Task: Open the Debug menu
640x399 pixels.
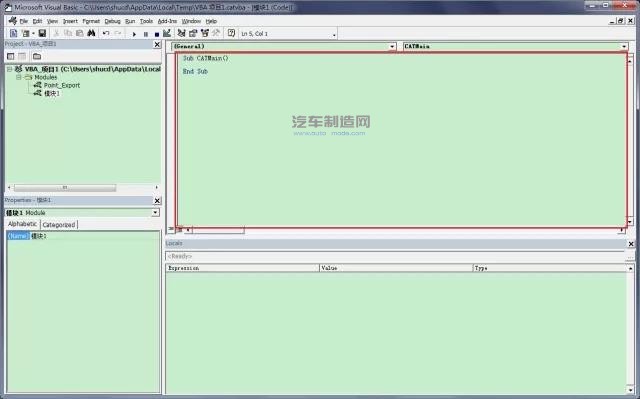Action: [112, 21]
